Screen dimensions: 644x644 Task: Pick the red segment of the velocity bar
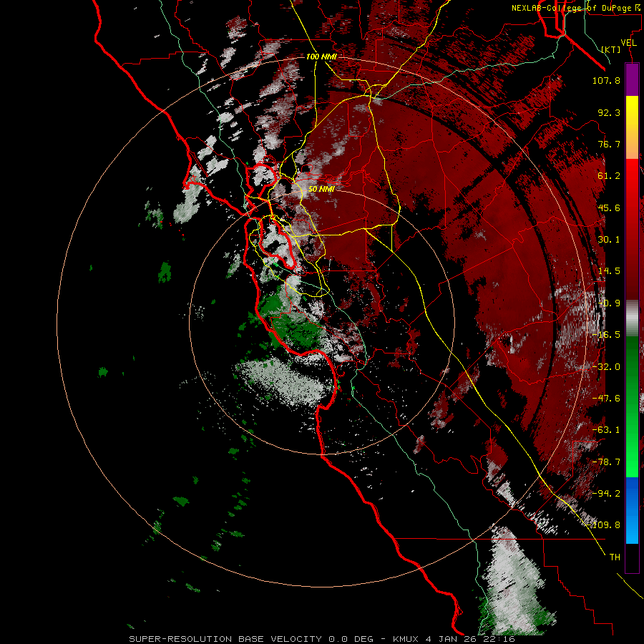632,229
